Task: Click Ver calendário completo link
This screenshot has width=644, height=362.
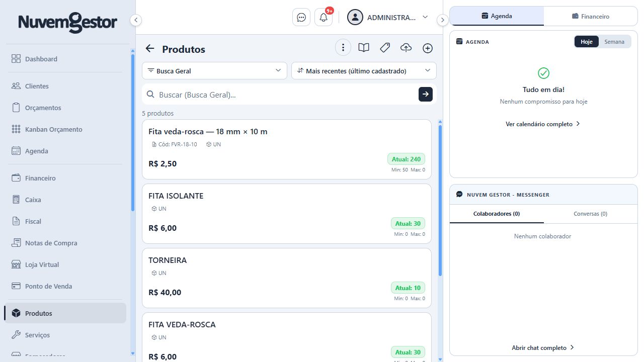Action: [x=543, y=124]
